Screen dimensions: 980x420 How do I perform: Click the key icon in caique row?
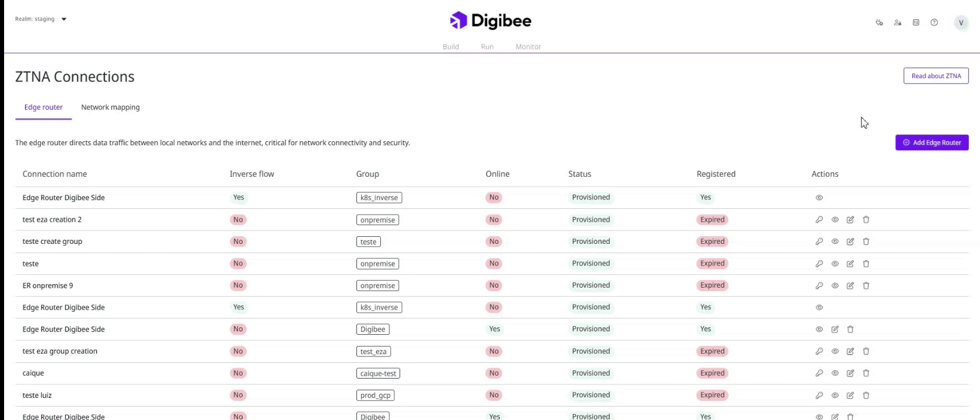tap(819, 373)
